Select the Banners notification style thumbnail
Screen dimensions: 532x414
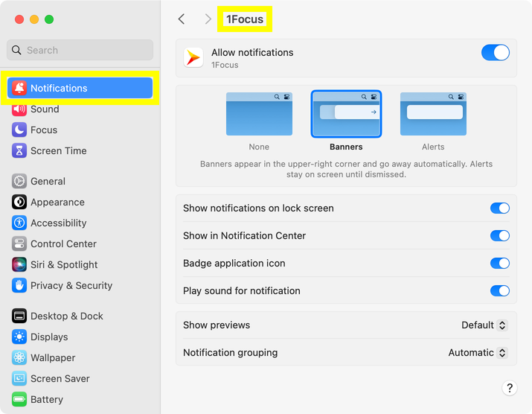(346, 114)
